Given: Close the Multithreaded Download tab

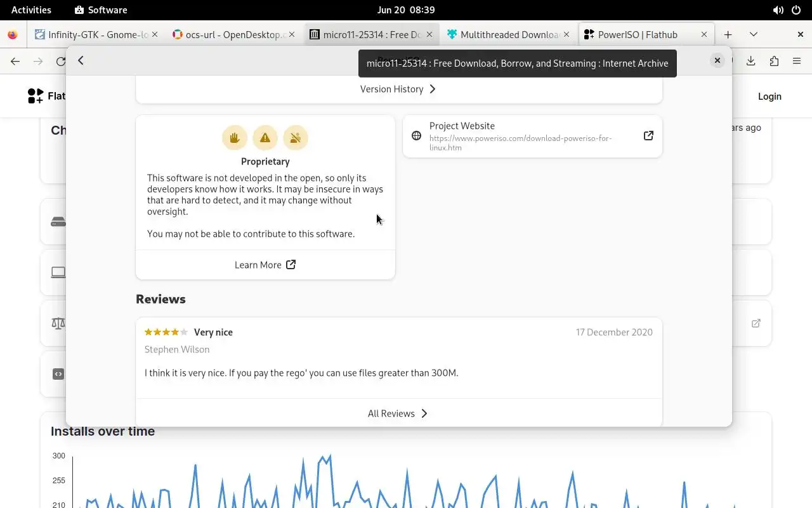Looking at the screenshot, I should pos(566,34).
